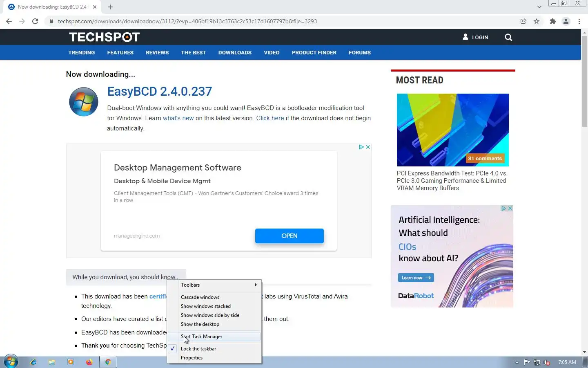Follow the what's new link
Viewport: 588px width, 368px height.
tap(178, 118)
